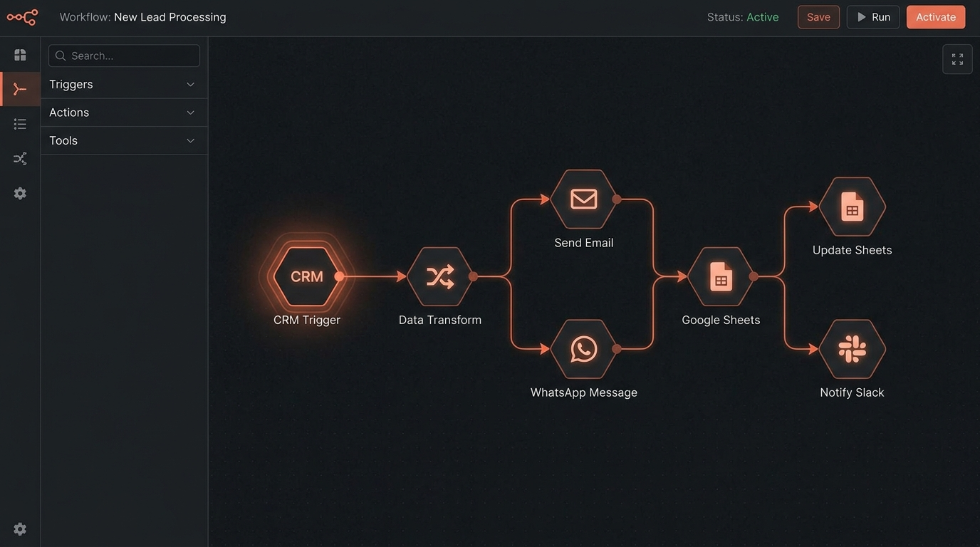Run the workflow with Run button

pyautogui.click(x=873, y=17)
